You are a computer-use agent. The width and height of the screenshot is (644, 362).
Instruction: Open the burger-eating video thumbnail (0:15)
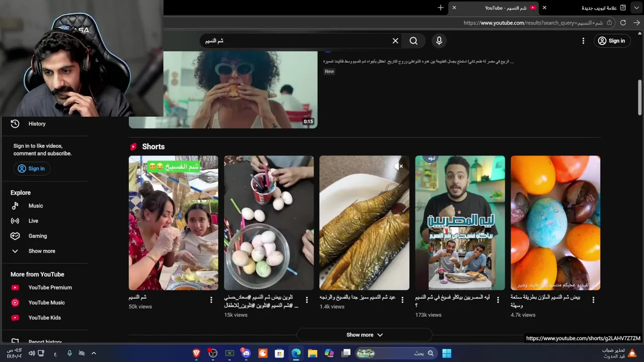240,89
